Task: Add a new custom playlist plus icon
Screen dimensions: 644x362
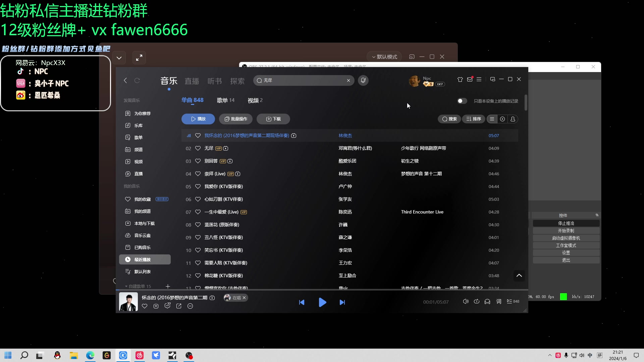Action: click(x=168, y=286)
